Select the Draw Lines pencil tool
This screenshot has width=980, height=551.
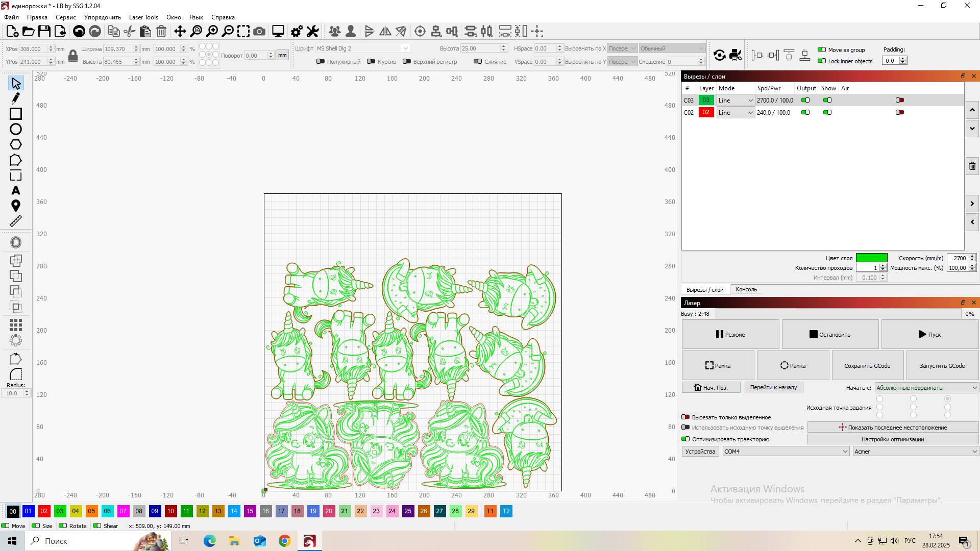[x=16, y=98]
